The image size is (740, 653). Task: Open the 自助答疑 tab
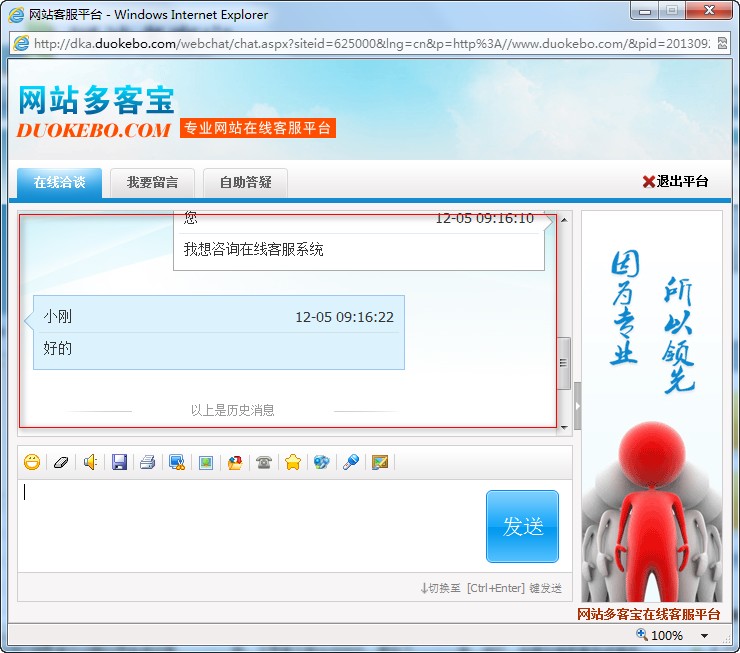245,182
